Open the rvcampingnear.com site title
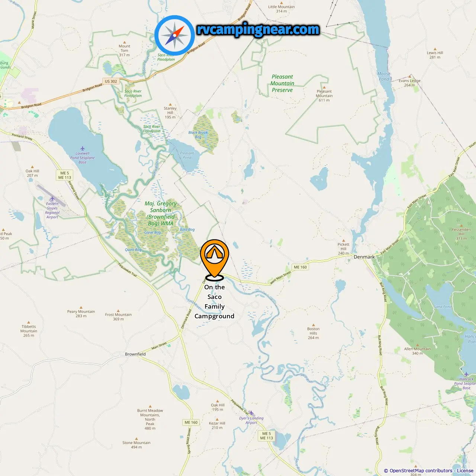Viewport: 476px width, 476px height. pyautogui.click(x=258, y=29)
